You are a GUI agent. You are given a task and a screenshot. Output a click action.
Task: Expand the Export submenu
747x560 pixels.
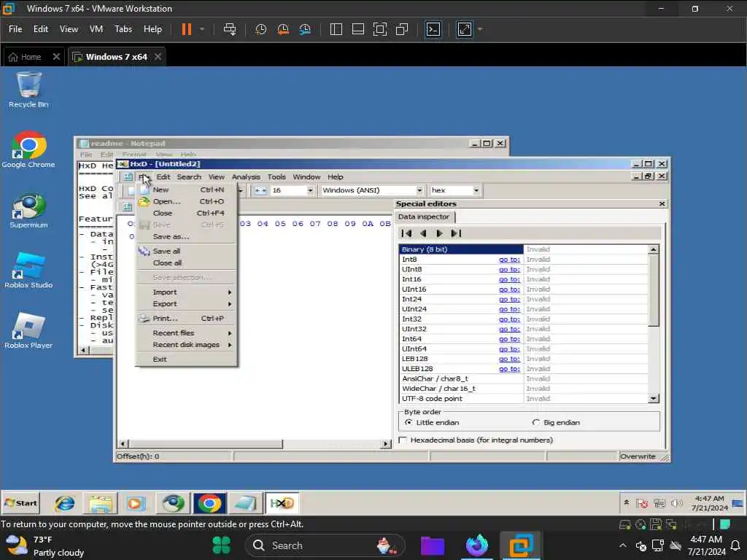point(187,304)
